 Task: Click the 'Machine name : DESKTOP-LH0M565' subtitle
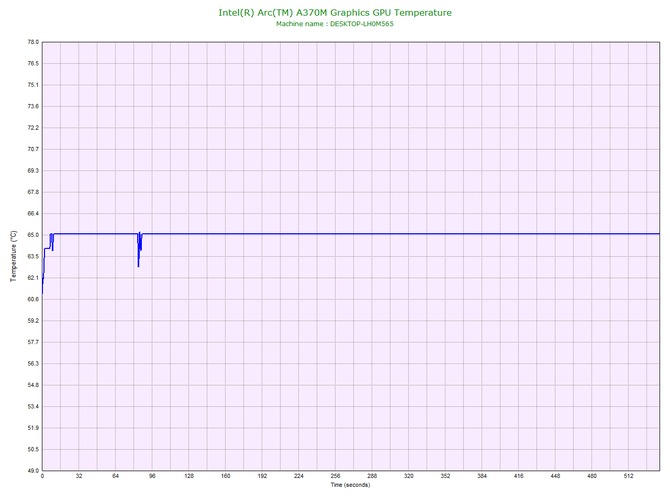(x=335, y=24)
